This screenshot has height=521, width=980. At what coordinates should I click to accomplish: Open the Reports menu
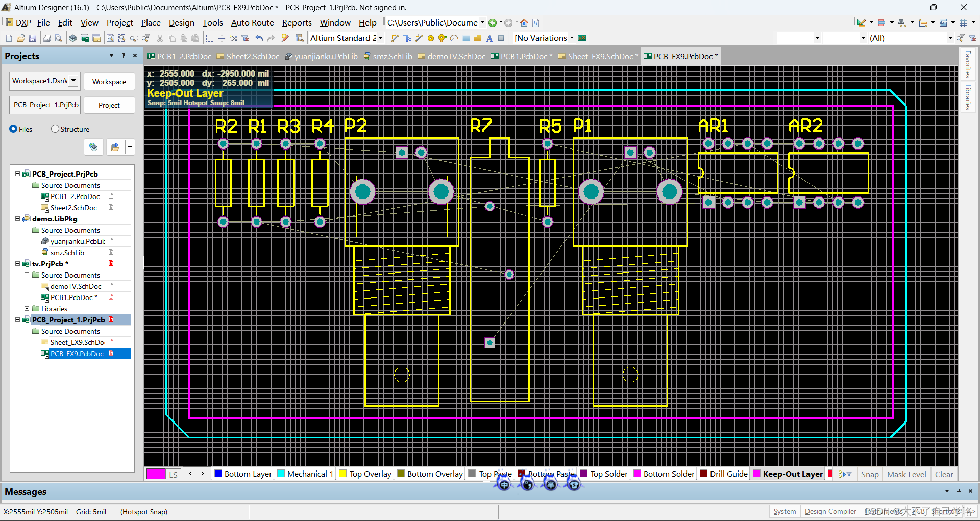click(x=297, y=23)
